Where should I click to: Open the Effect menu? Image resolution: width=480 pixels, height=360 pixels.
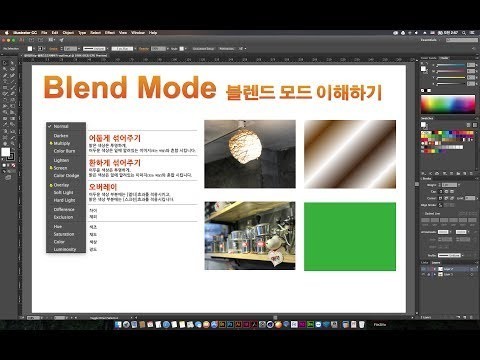[110, 33]
